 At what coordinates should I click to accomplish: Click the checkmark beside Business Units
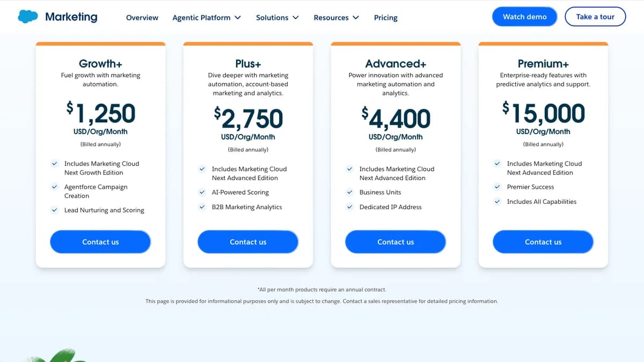[349, 192]
